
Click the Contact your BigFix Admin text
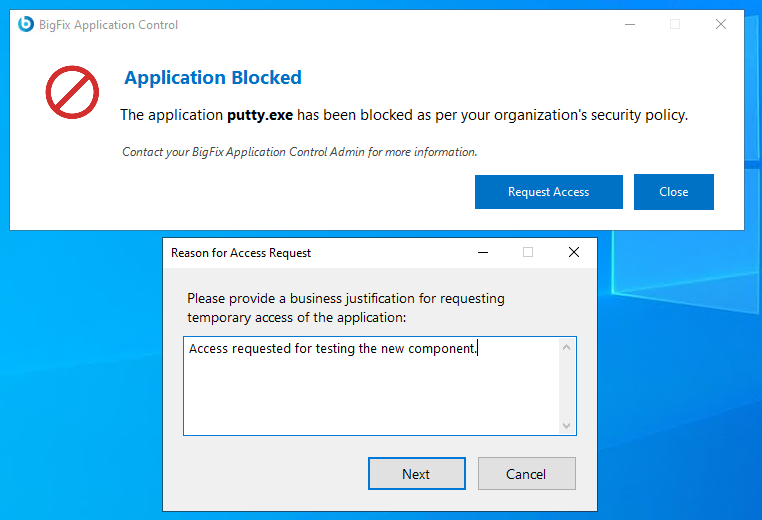(299, 152)
